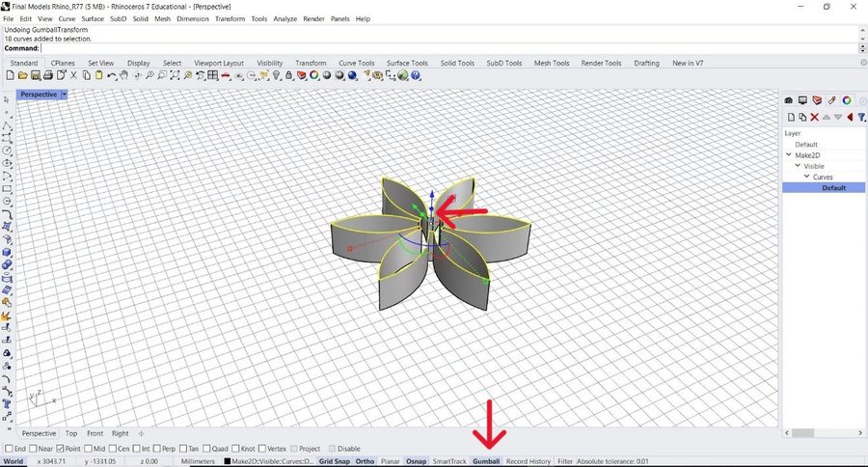Click the Render blue sphere icon
Image resolution: width=868 pixels, height=467 pixels.
pyautogui.click(x=352, y=75)
